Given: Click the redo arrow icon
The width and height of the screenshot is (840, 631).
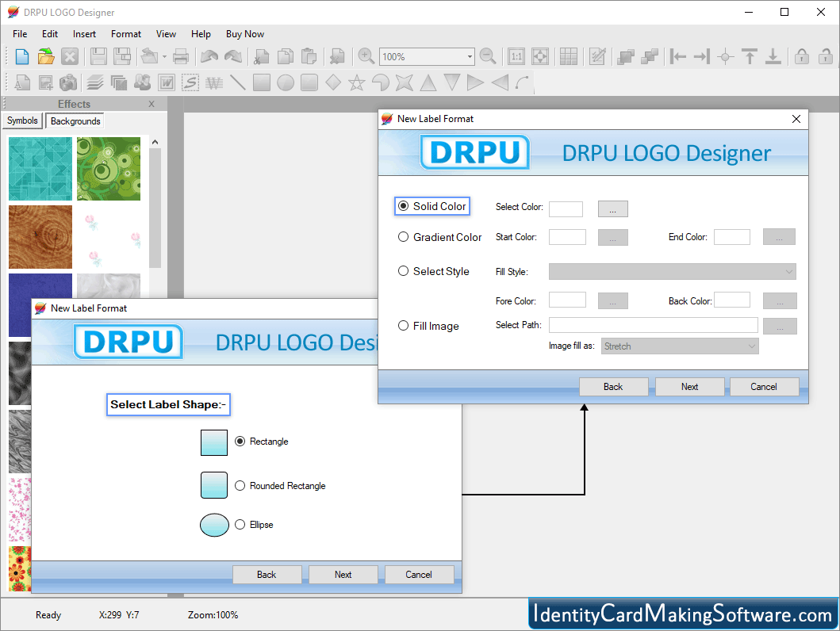Looking at the screenshot, I should pos(233,56).
